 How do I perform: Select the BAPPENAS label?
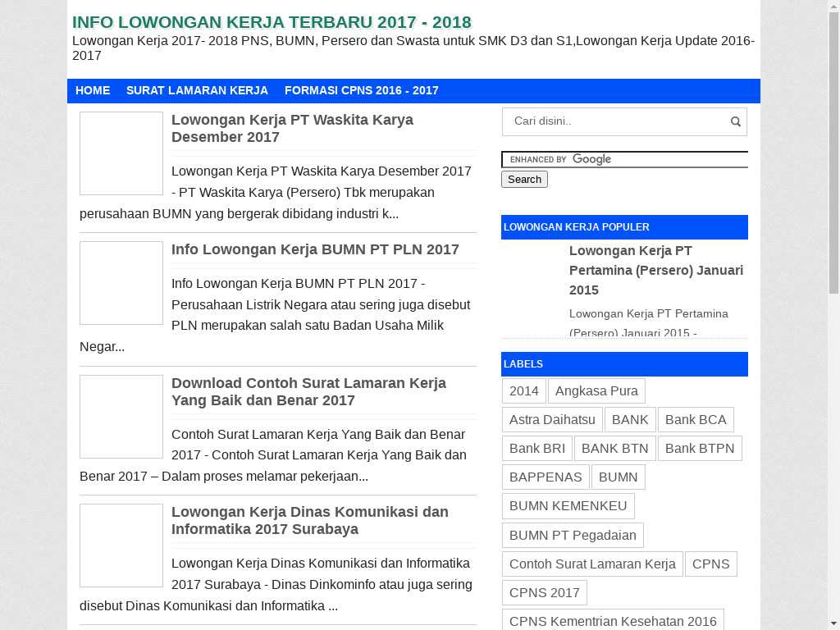546,477
